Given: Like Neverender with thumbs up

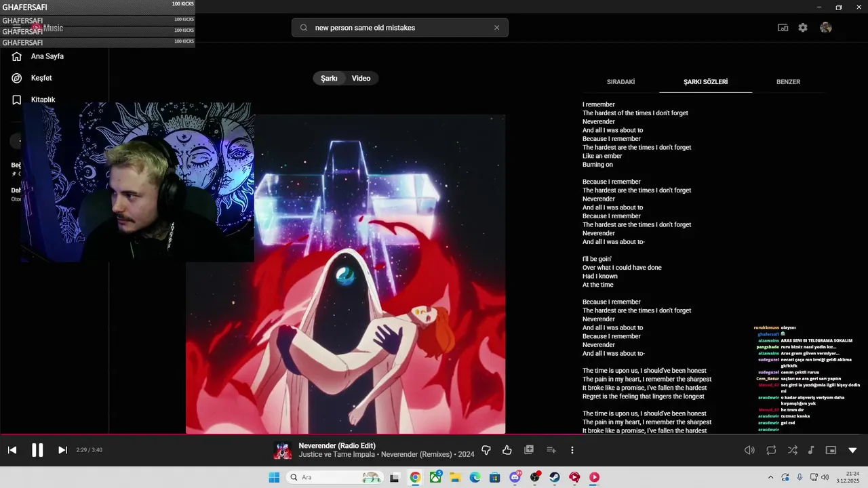Looking at the screenshot, I should (x=507, y=450).
